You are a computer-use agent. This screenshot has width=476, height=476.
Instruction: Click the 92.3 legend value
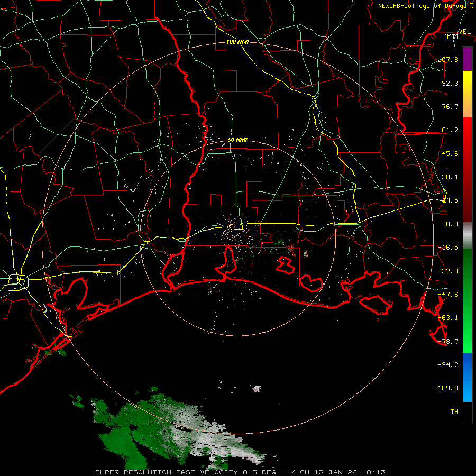point(450,83)
